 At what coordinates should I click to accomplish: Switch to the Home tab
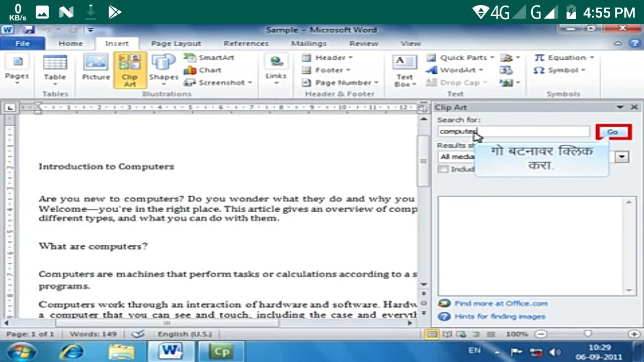click(x=70, y=44)
